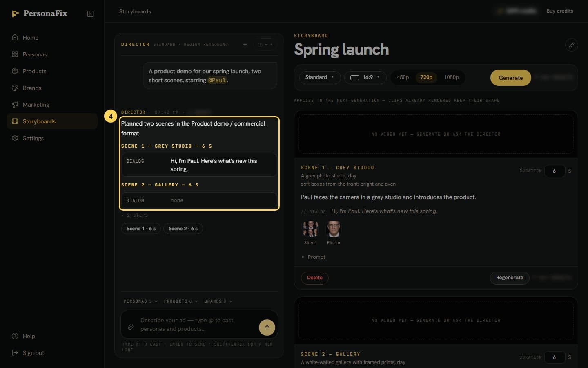The image size is (588, 368).
Task: Edit the Scene 2 Gallery duration field
Action: (555, 357)
